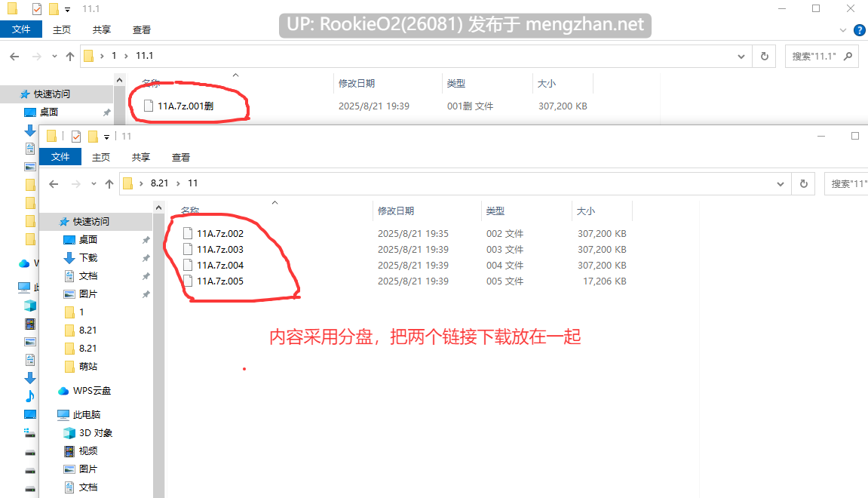The height and width of the screenshot is (498, 868).
Task: Click path segment 1 in 11.1 address bar
Action: point(114,56)
